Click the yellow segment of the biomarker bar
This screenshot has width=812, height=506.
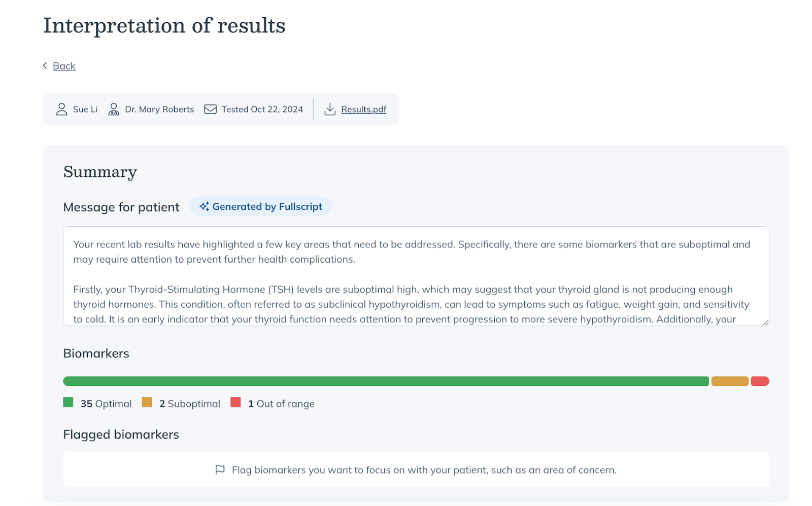[x=730, y=381]
